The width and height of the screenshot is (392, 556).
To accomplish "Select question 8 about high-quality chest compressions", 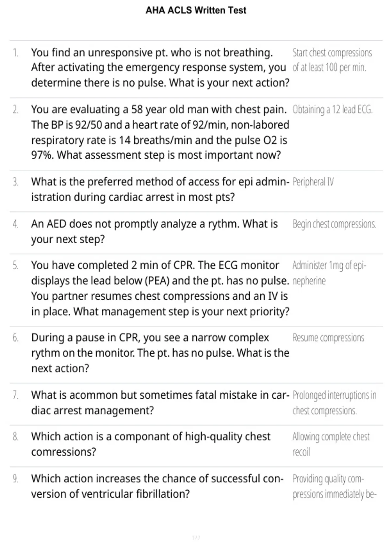I will 151,444.
